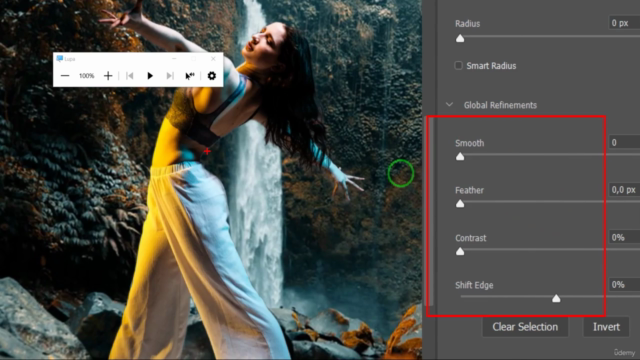Click the Radius value field
Viewport: 640px width, 360px height.
tap(624, 23)
